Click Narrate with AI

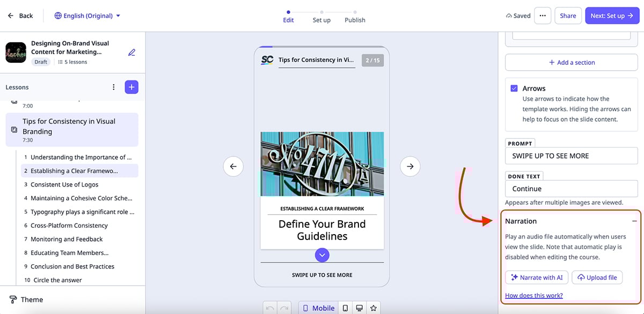(537, 277)
